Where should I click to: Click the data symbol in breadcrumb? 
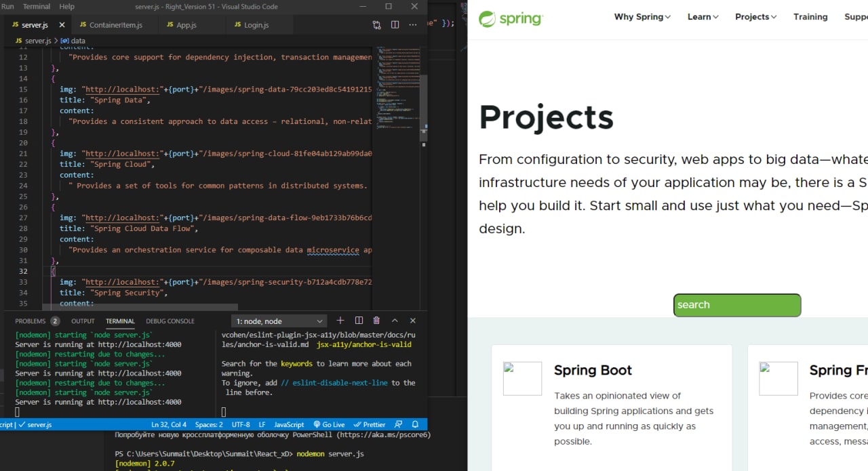click(x=72, y=41)
